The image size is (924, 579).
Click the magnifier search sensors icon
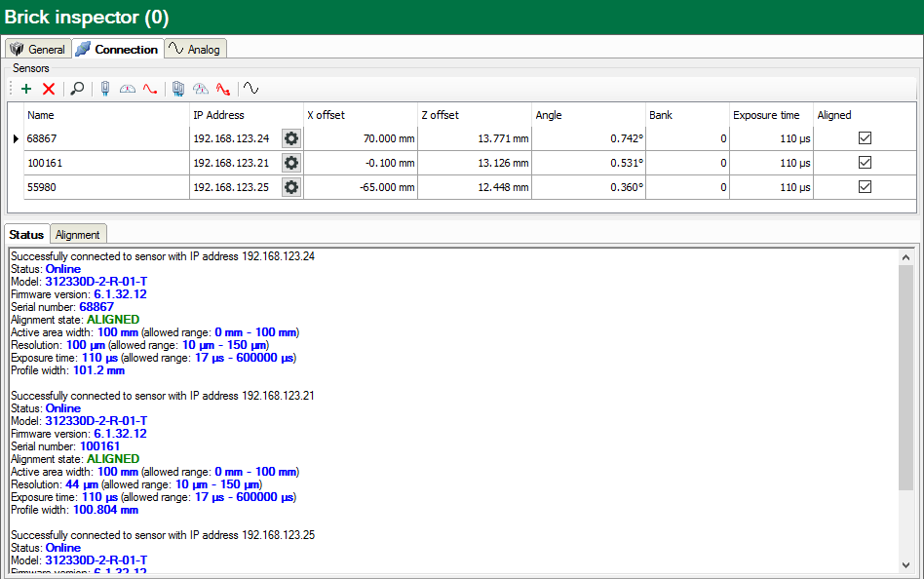pyautogui.click(x=77, y=89)
